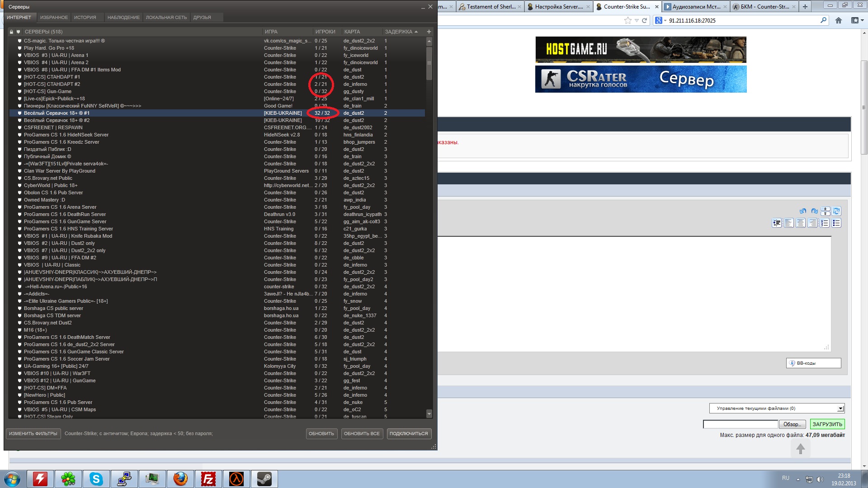Click the add server plus icon
This screenshot has width=868, height=488.
429,32
